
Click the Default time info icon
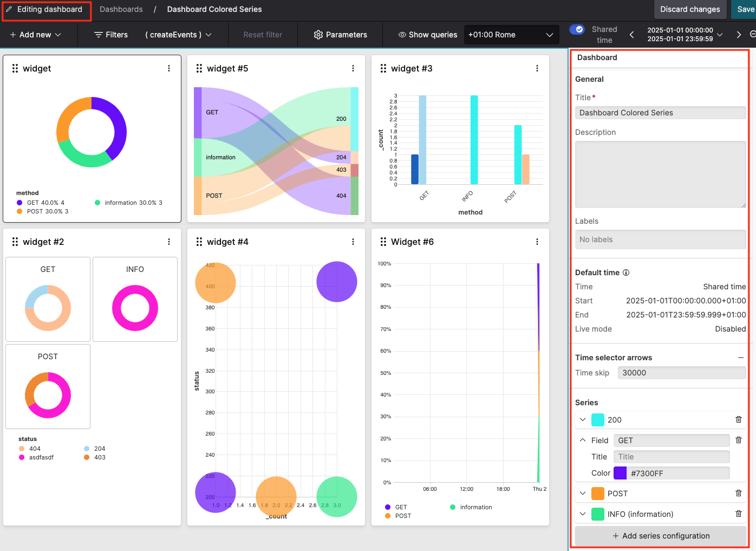click(x=626, y=273)
